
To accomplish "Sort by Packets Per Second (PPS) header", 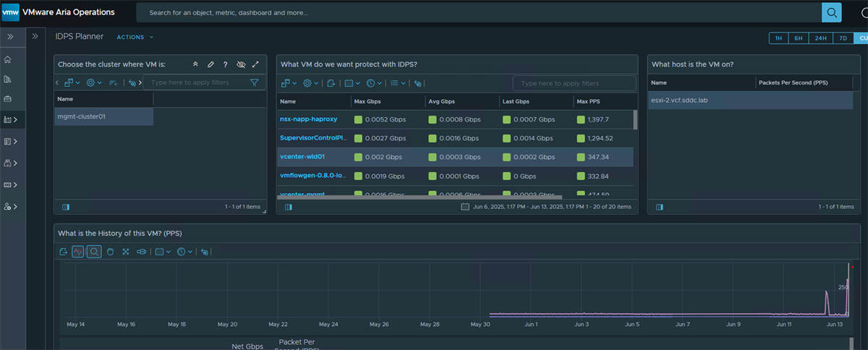I will 792,83.
